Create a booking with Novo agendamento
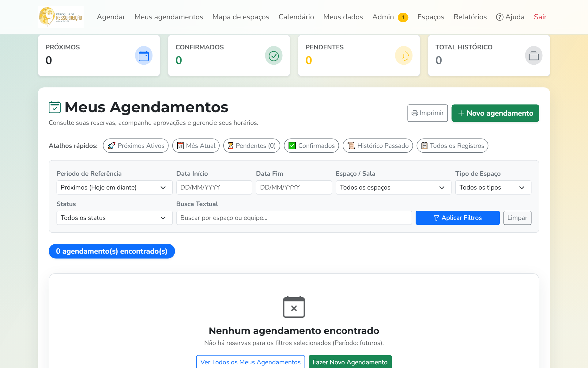Screen dimensions: 588x368 pyautogui.click(x=495, y=113)
